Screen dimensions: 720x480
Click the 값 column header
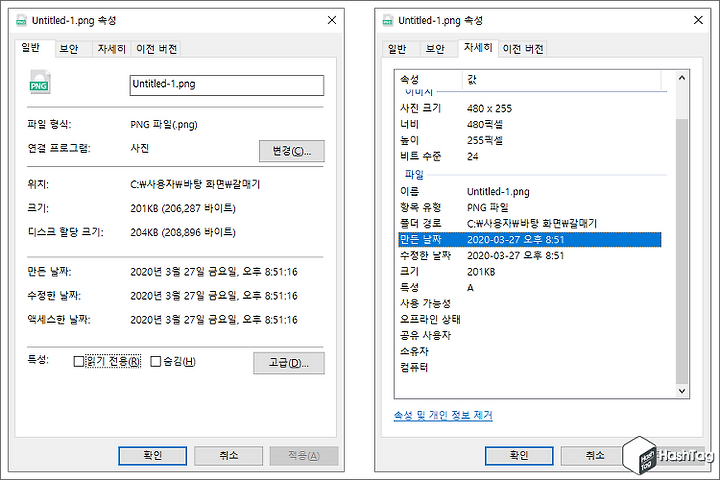click(x=561, y=79)
